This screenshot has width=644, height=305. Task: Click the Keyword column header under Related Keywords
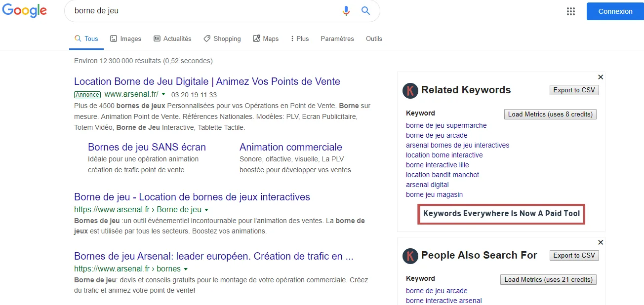coord(420,113)
